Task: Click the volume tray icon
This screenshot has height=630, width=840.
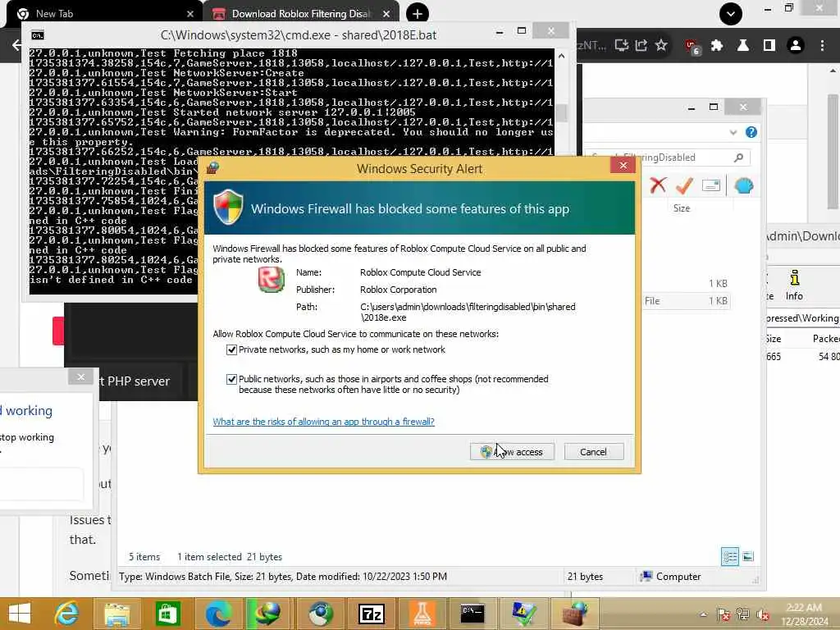Action: (763, 614)
